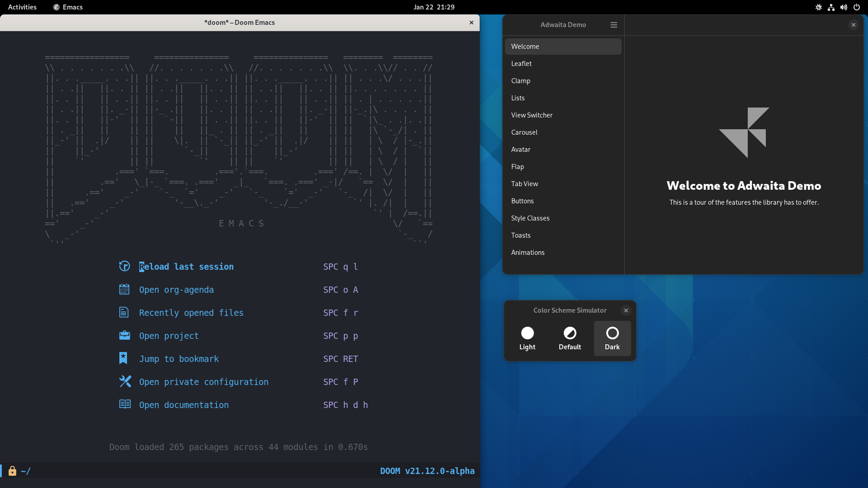Image resolution: width=868 pixels, height=488 pixels.
Task: Select the Dark color scheme
Action: [612, 338]
